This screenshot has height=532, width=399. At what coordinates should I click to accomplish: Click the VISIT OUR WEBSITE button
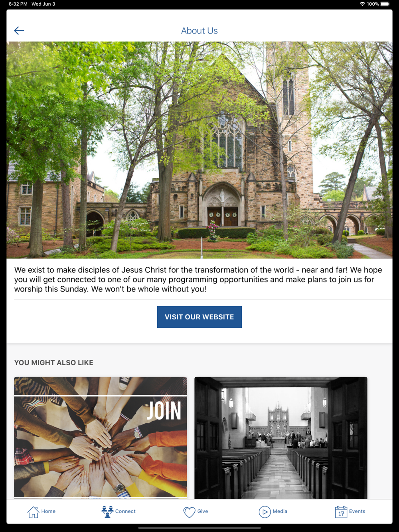pyautogui.click(x=199, y=317)
